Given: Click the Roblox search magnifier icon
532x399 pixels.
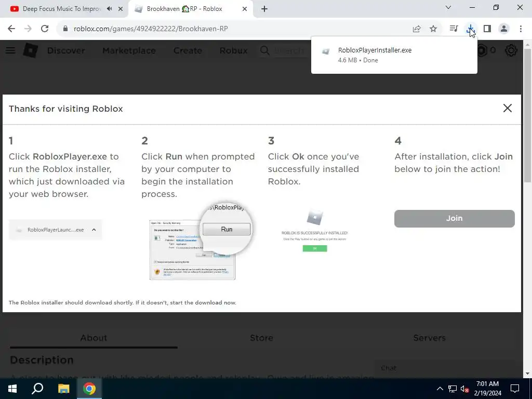Looking at the screenshot, I should point(265,50).
